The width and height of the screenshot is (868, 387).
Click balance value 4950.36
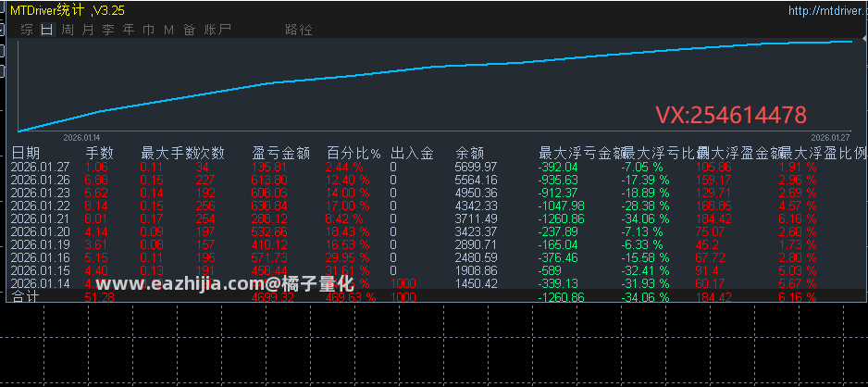pos(476,193)
